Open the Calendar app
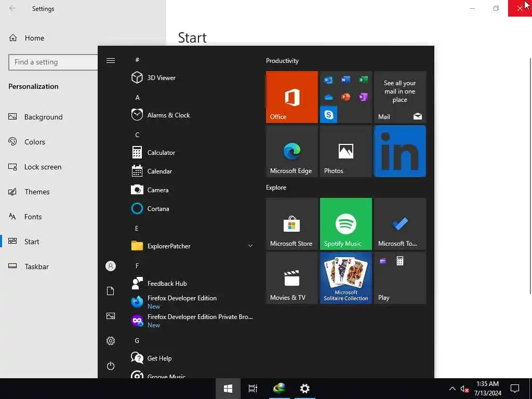Screen dimensions: 532x399 (x=192, y=171)
